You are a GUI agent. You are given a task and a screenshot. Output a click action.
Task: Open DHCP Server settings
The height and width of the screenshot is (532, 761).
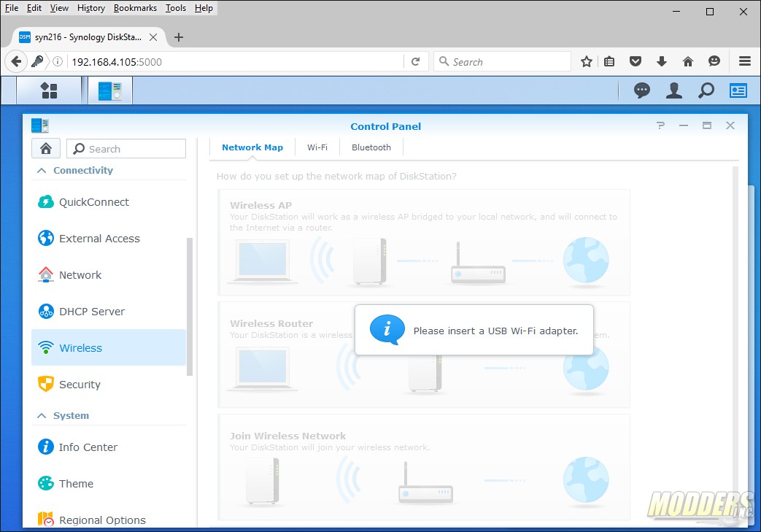pyautogui.click(x=109, y=311)
